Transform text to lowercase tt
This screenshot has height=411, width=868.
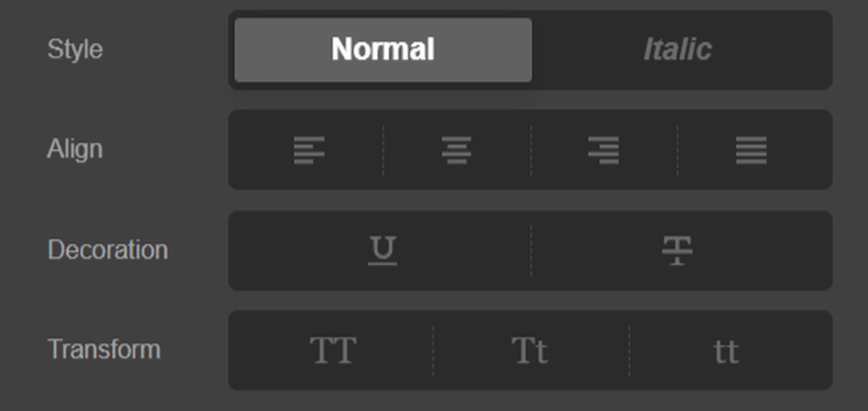point(726,351)
